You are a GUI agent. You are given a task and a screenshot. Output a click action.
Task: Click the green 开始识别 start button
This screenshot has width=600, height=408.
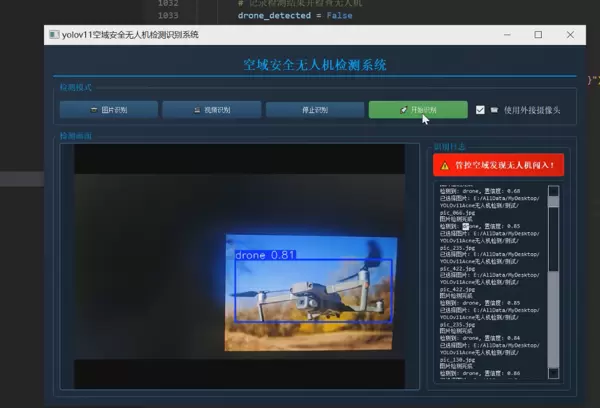click(417, 109)
